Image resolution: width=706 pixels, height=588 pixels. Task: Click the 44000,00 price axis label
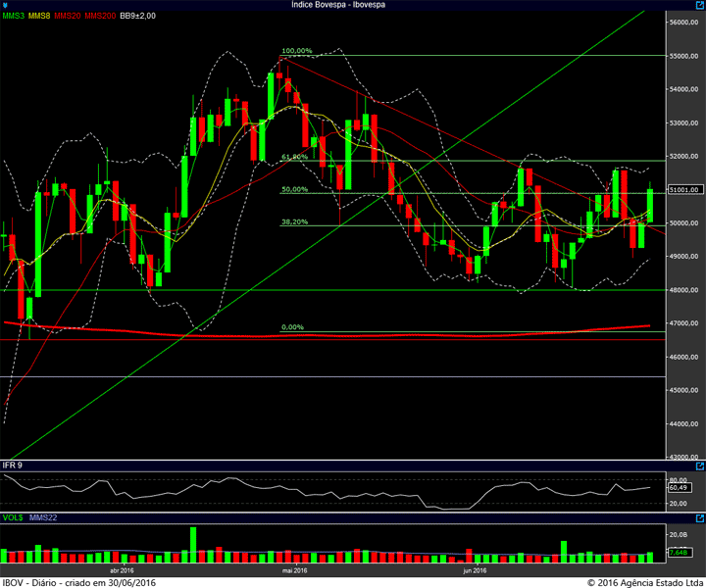click(x=683, y=423)
